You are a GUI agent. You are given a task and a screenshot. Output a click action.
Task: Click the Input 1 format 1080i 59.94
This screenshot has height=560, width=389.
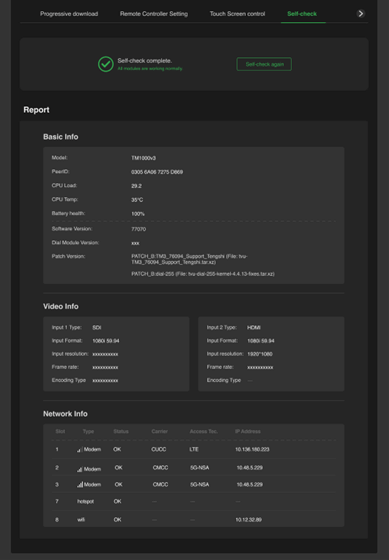tap(106, 341)
